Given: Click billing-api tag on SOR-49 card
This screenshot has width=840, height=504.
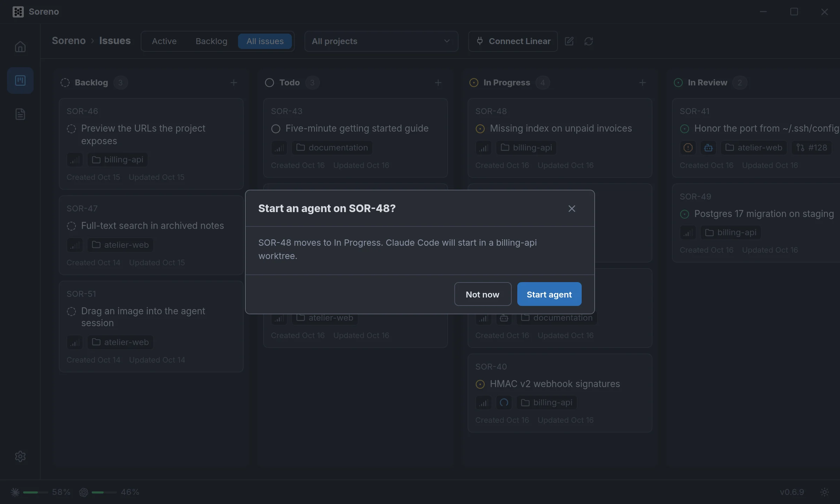Looking at the screenshot, I should (731, 232).
